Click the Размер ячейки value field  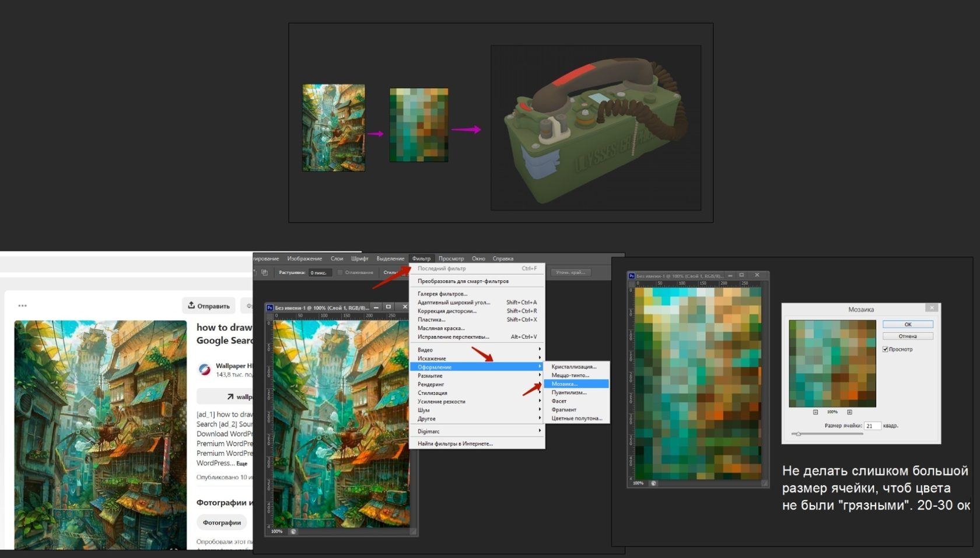872,426
